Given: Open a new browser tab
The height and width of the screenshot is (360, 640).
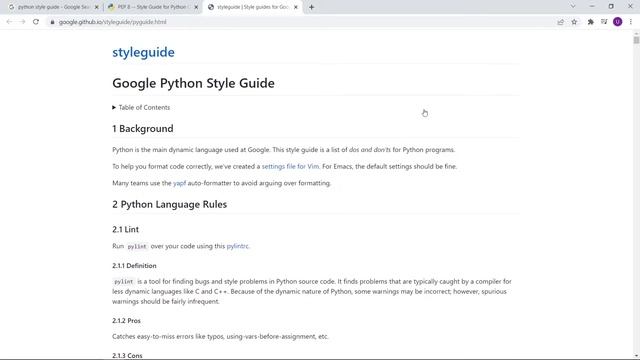Looking at the screenshot, I should (311, 7).
